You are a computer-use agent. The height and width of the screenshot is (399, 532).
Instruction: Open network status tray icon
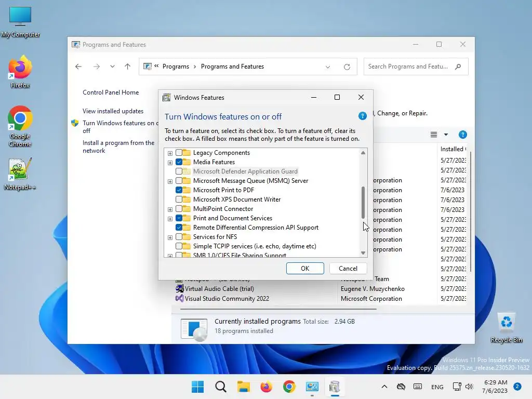[x=457, y=387]
